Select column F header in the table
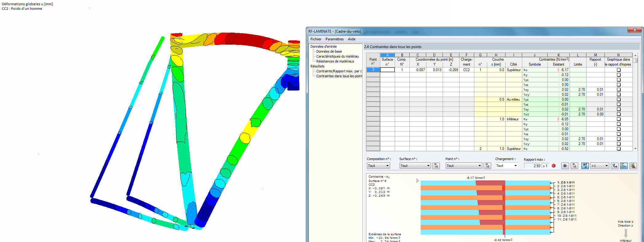The image size is (644, 242). [466, 55]
